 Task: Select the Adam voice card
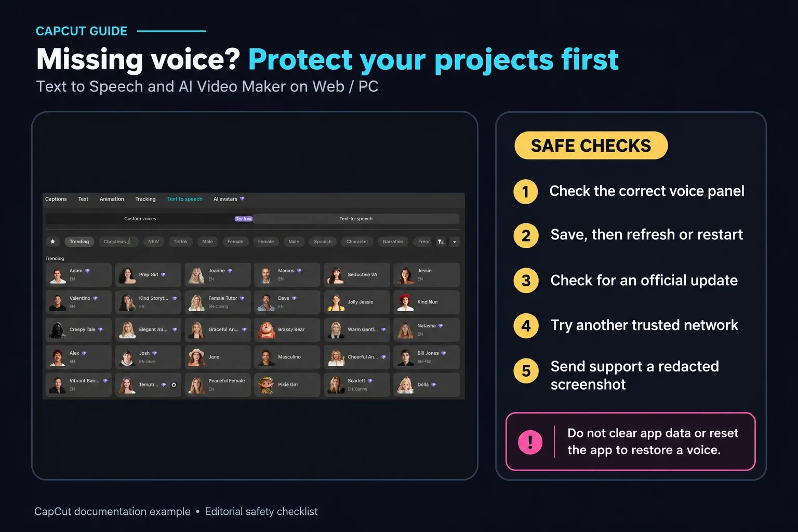click(x=78, y=275)
